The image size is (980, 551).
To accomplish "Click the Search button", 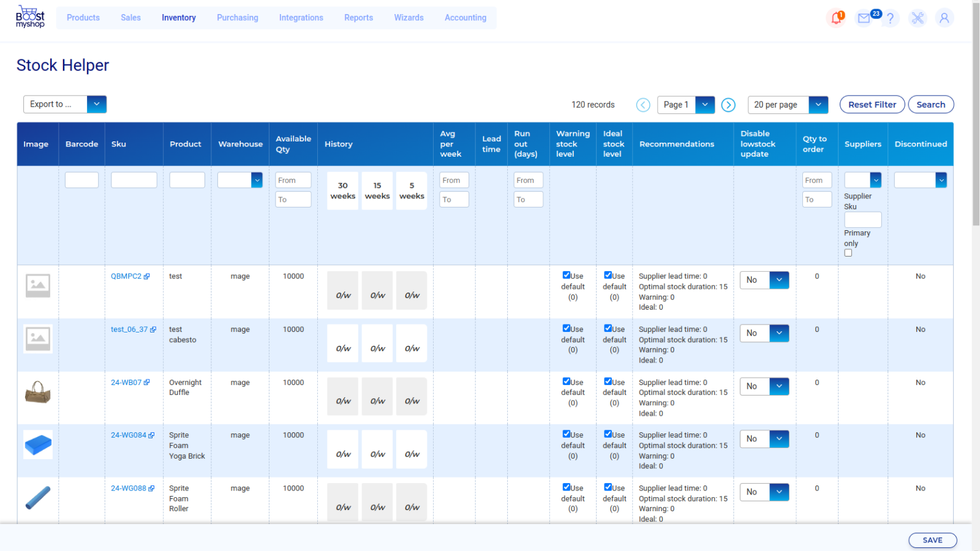I will pyautogui.click(x=930, y=104).
